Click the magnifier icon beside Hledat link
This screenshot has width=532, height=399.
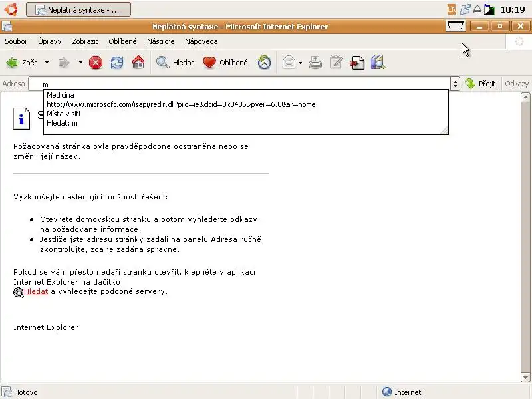[19, 292]
